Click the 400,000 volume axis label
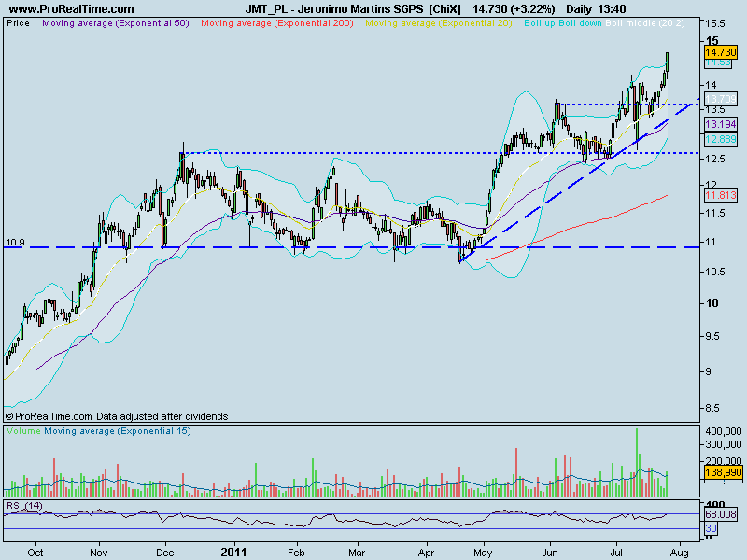 pos(724,431)
